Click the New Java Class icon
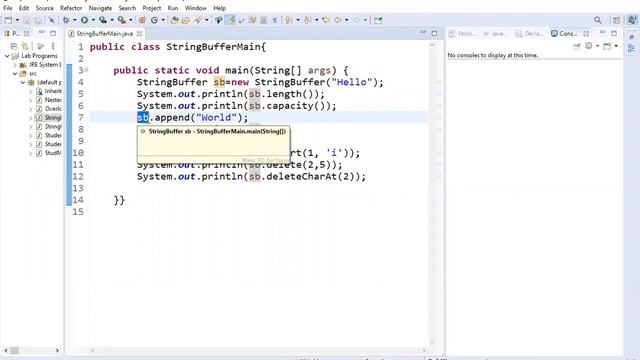This screenshot has width=640, height=360. [x=154, y=20]
